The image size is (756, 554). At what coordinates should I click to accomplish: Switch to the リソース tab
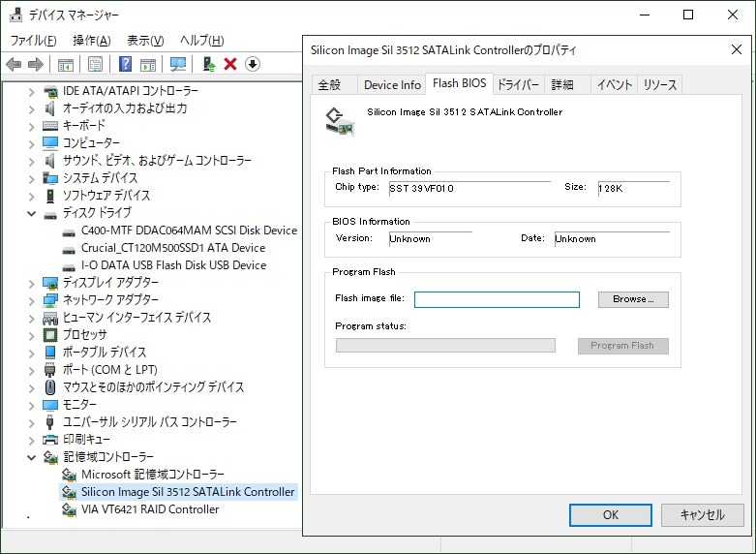tap(659, 85)
